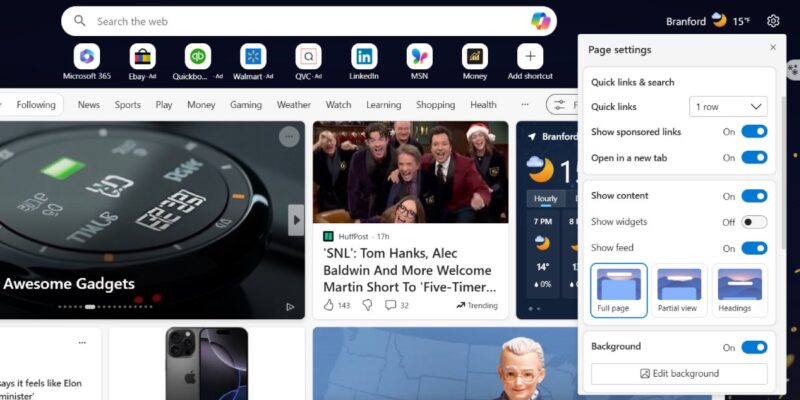Open the Sports tab

tap(128, 105)
